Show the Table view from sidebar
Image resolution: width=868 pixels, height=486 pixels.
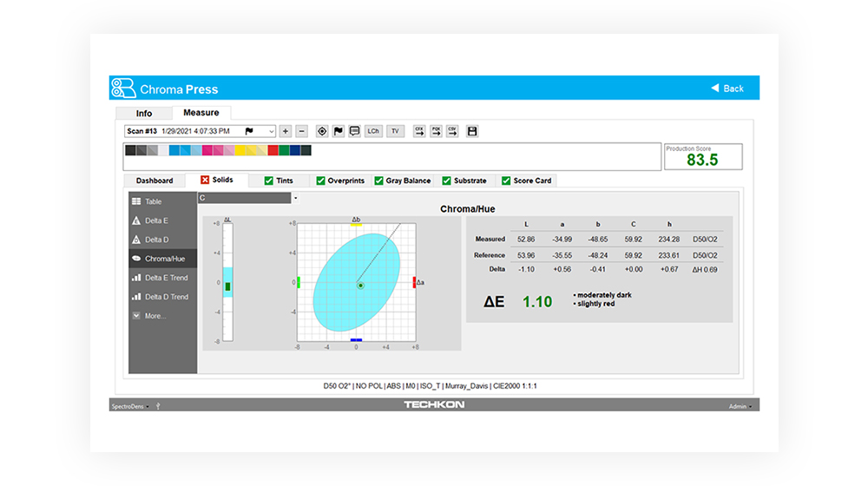[153, 201]
